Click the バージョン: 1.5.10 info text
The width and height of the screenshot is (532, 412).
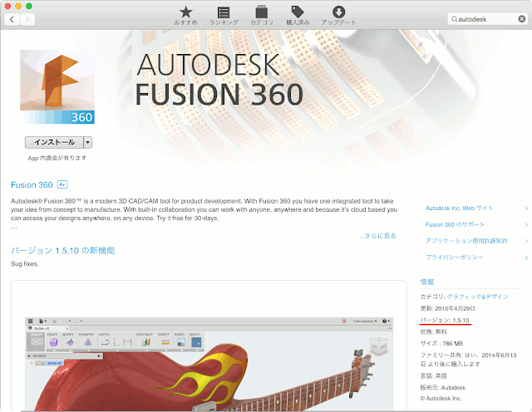click(445, 320)
